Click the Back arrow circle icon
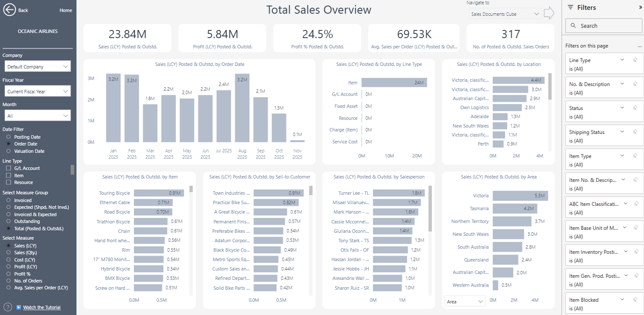The width and height of the screenshot is (644, 315). 9,10
